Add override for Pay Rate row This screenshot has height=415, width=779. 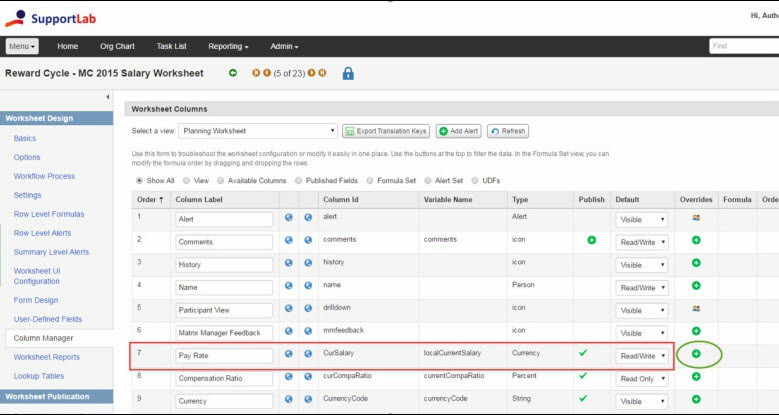pyautogui.click(x=696, y=354)
